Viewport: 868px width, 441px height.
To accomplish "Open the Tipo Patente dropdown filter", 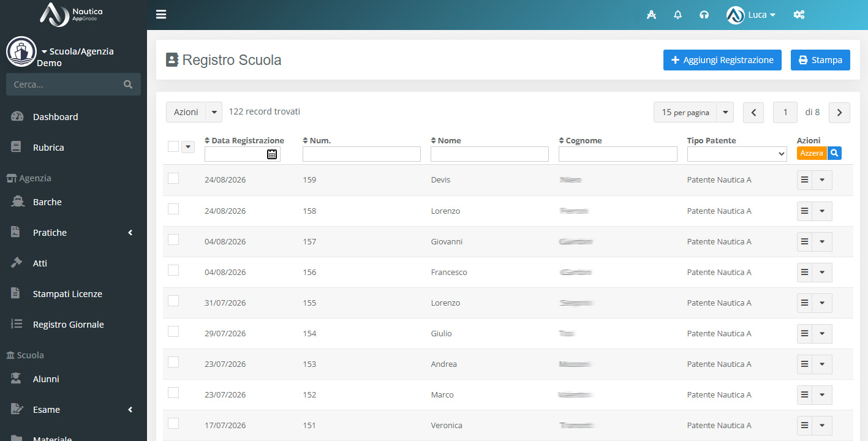I will (737, 154).
